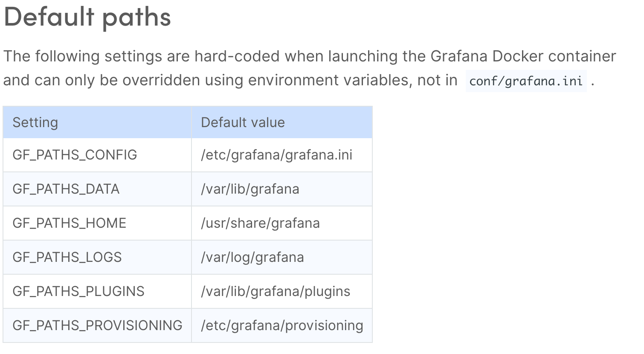Select the GF_PATHS_PLUGINS table cell

pyautogui.click(x=78, y=291)
